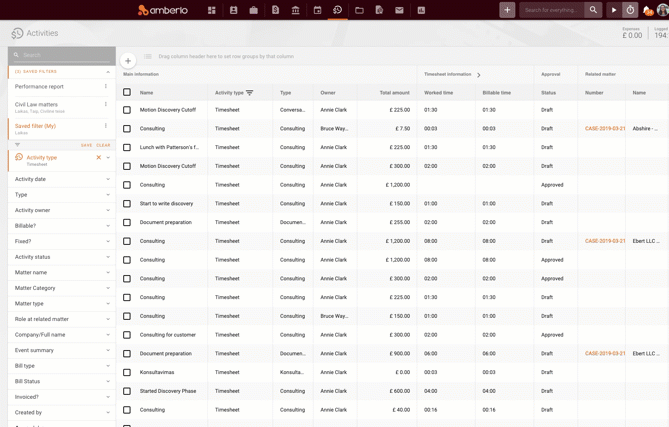Screen dimensions: 669x427
Task: Open the dashboard icon in top navigation
Action: pos(212,10)
